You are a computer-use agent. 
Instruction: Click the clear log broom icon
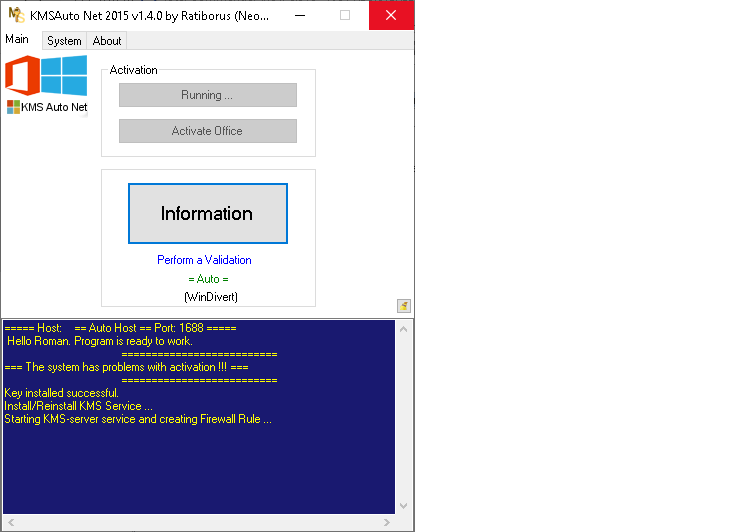coord(404,306)
